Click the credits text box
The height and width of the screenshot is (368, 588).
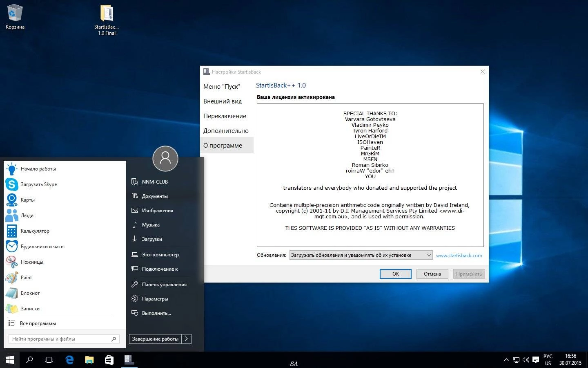370,175
